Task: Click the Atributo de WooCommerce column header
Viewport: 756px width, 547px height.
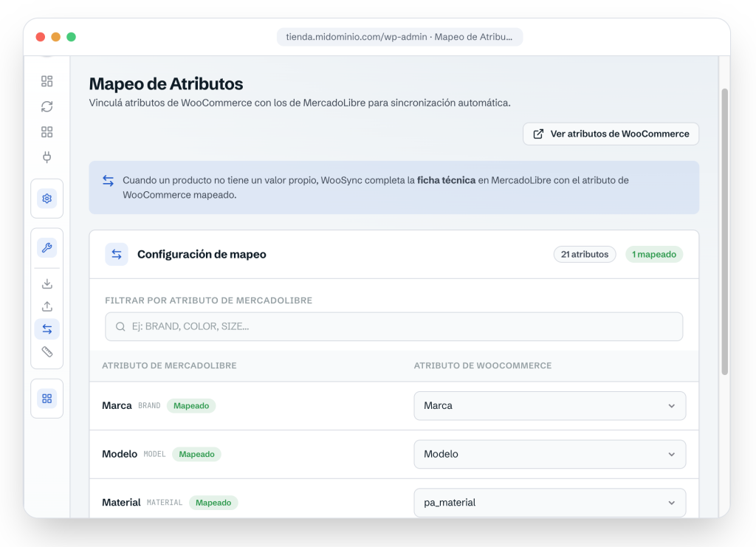Action: 483,366
